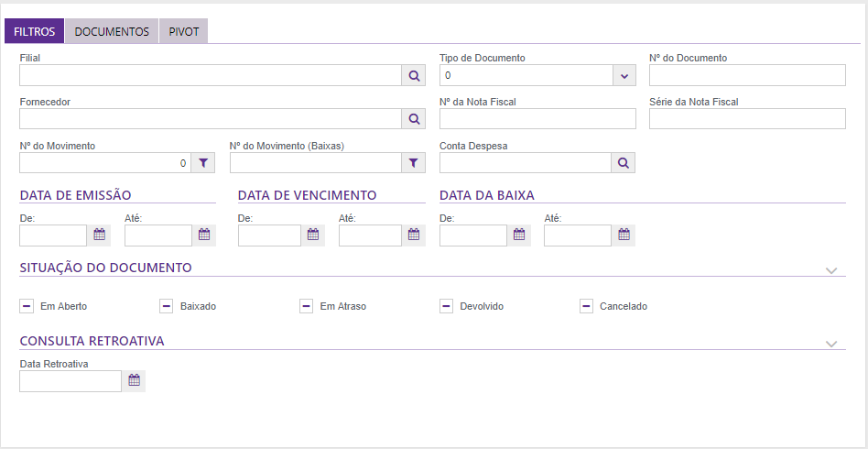This screenshot has width=868, height=449.
Task: Click the Data de Emissão 'De' date field
Action: click(53, 235)
